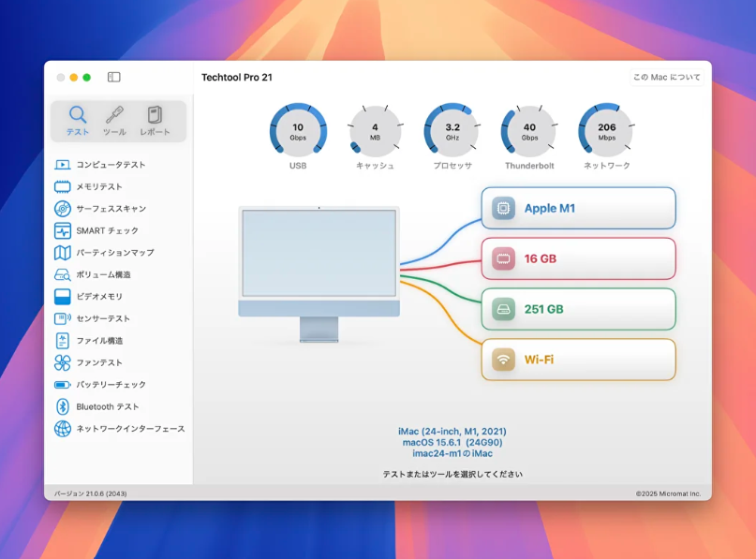Click the コンピュータテスト monitor icon

point(62,165)
